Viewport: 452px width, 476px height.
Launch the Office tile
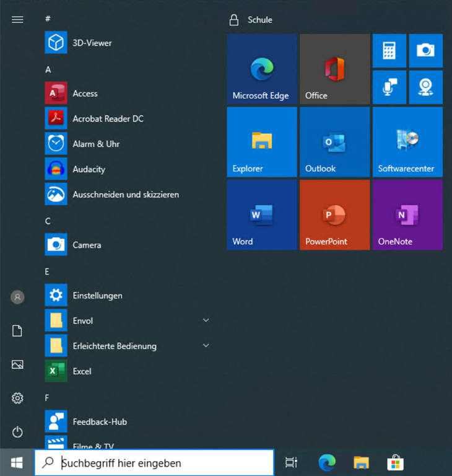coord(334,69)
